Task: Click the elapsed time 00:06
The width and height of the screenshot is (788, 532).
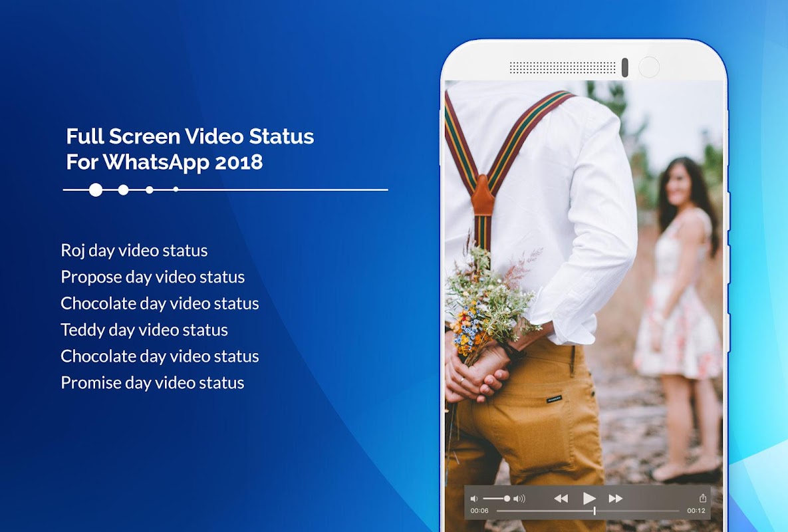Action: pyautogui.click(x=479, y=511)
